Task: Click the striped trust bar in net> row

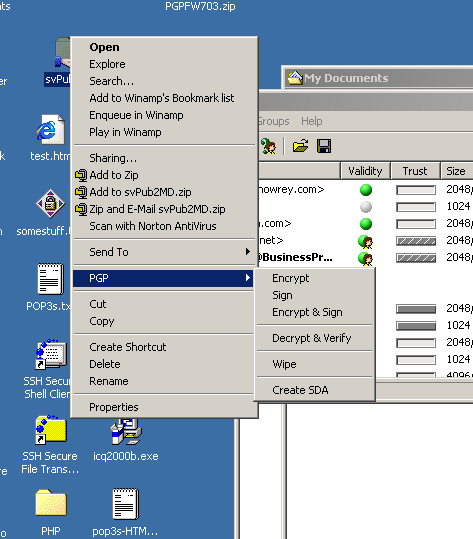Action: [x=416, y=241]
